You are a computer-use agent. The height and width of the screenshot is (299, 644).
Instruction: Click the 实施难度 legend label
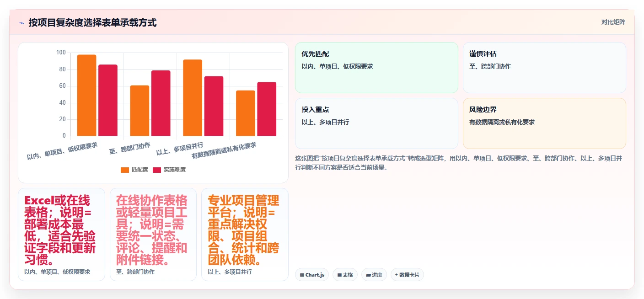[x=175, y=170]
